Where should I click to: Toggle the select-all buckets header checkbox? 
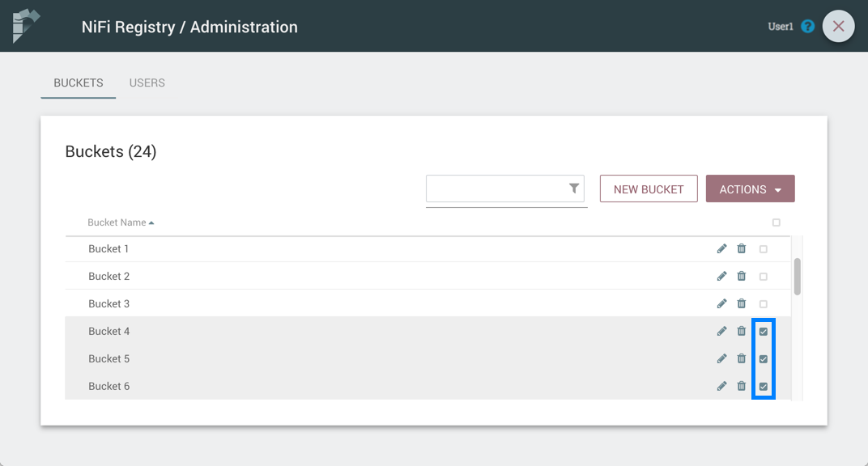[776, 222]
